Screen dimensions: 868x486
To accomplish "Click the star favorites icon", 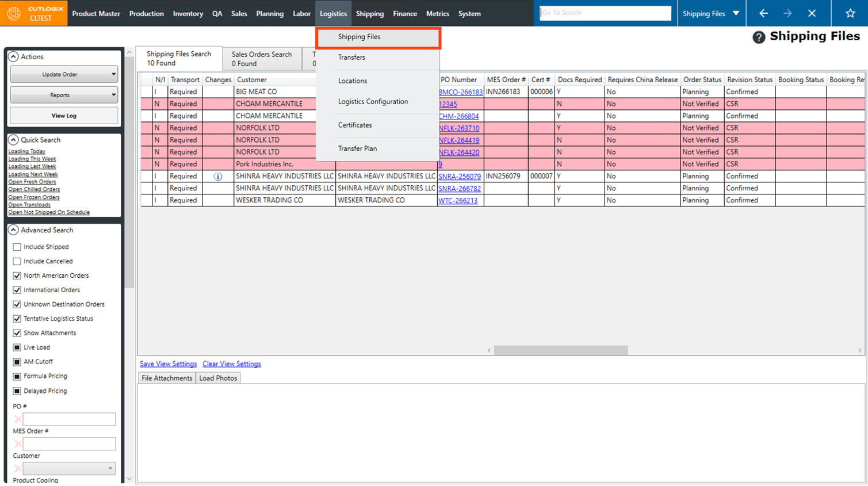I will click(x=850, y=13).
